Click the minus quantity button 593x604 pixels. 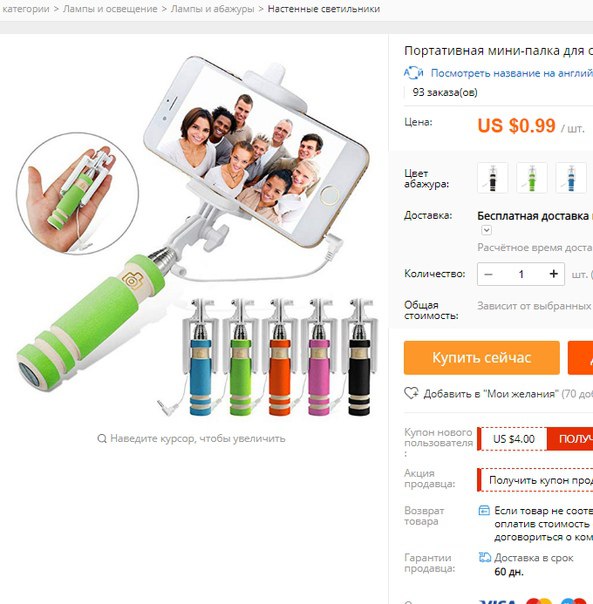tap(488, 274)
